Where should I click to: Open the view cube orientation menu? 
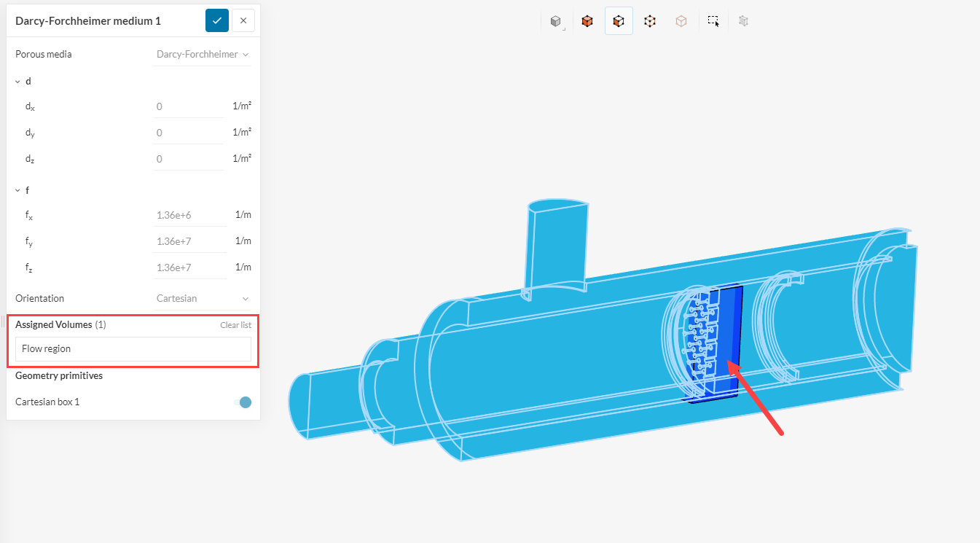click(556, 22)
